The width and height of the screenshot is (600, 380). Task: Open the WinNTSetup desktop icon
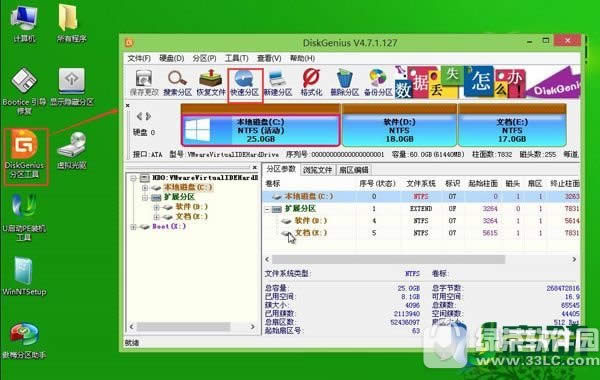[24, 276]
